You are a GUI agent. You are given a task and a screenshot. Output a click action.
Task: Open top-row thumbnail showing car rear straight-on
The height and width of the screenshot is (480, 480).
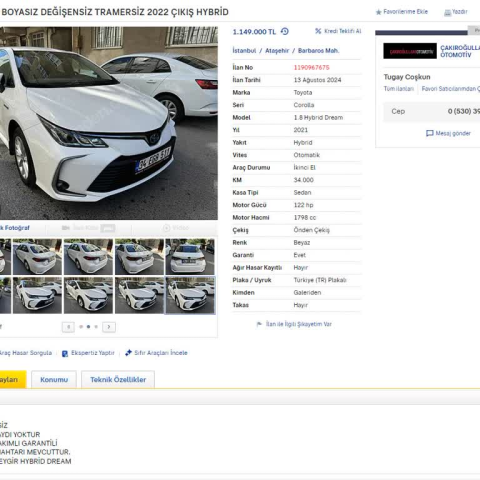click(x=190, y=257)
